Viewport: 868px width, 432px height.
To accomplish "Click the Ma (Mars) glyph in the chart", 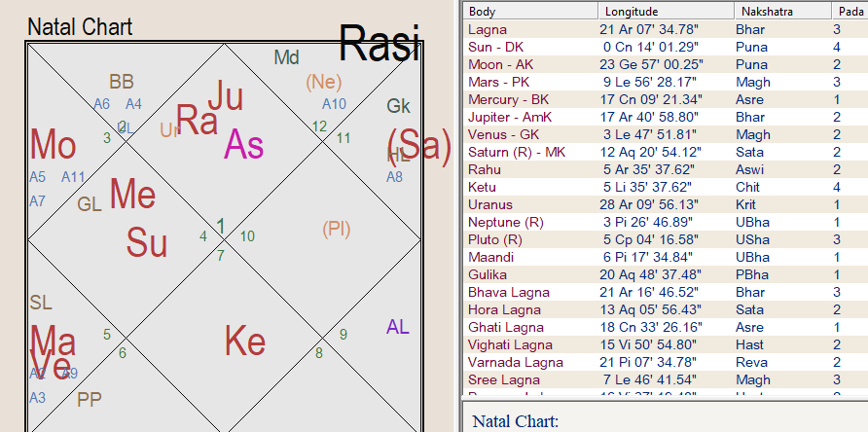I will pyautogui.click(x=53, y=341).
